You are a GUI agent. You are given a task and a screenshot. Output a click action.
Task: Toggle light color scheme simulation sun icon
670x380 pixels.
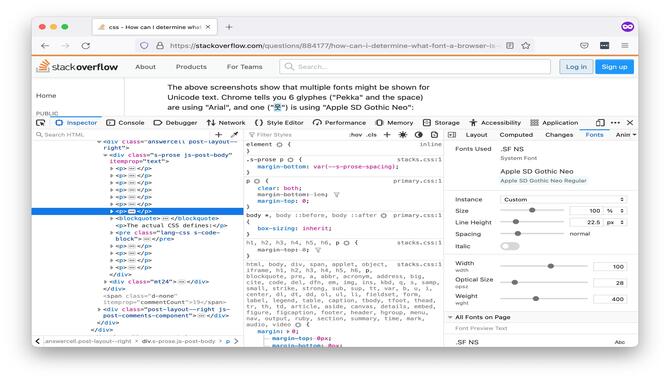click(x=403, y=135)
